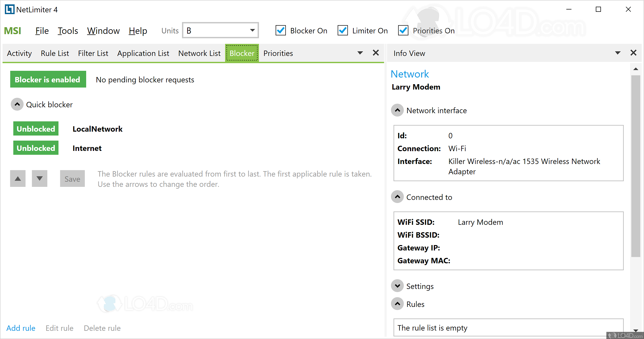Click the MSI machine label

pos(13,31)
